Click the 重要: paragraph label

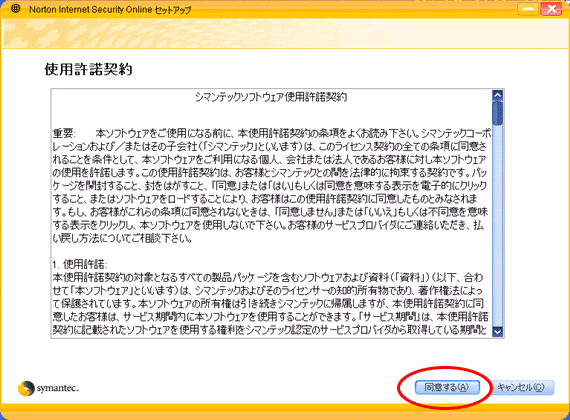coord(64,133)
